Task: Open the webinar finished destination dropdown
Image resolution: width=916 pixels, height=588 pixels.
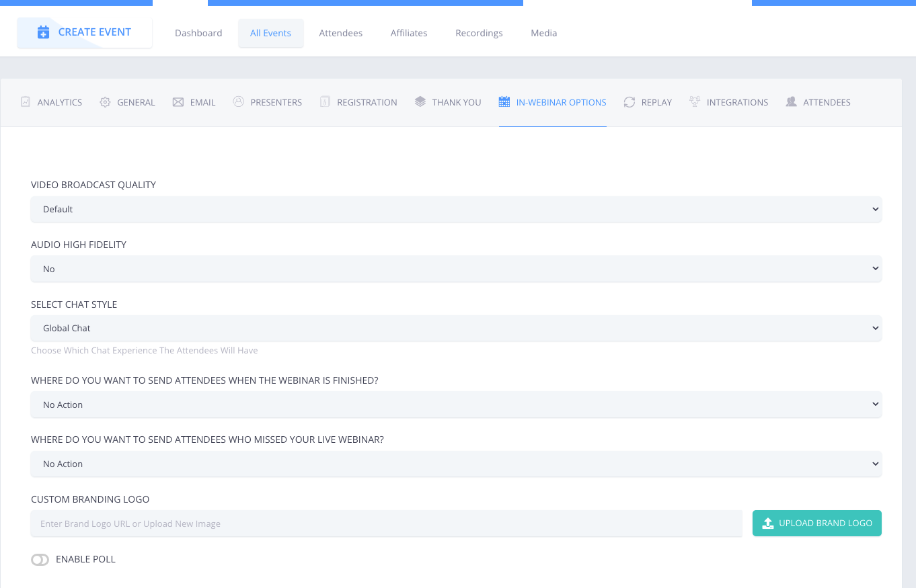Action: [x=456, y=405]
